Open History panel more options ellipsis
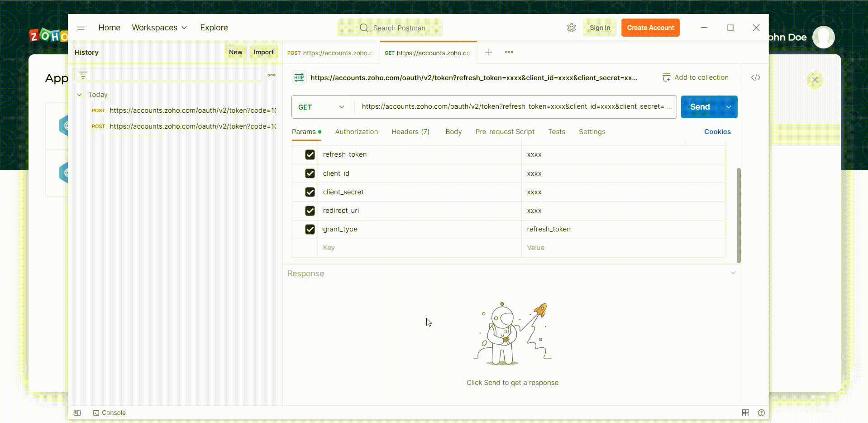This screenshot has height=423, width=868. tap(272, 75)
